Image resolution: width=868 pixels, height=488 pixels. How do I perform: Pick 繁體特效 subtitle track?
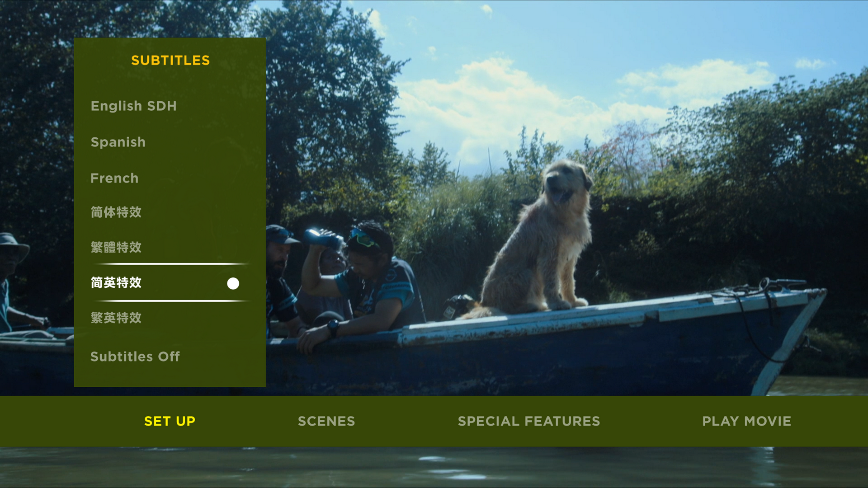click(x=116, y=247)
